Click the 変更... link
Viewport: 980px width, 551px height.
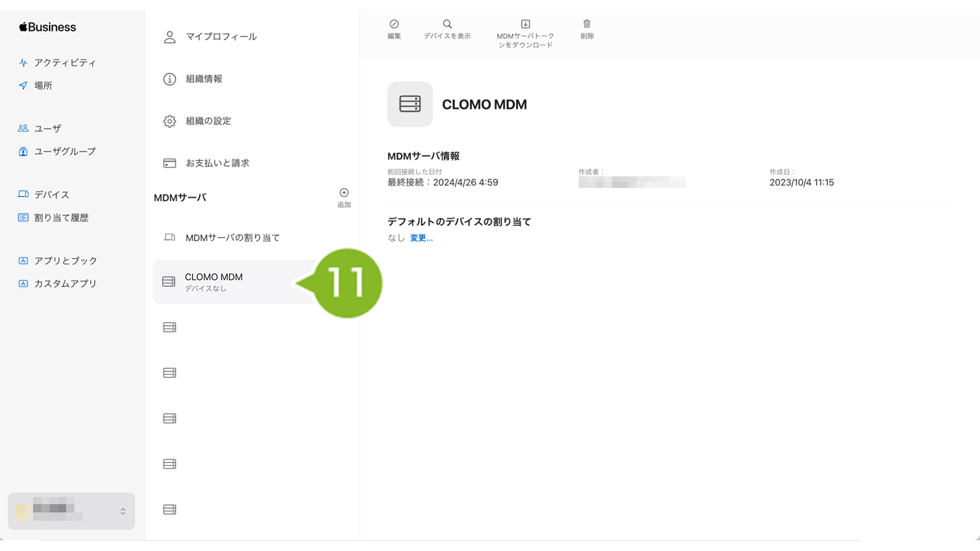pyautogui.click(x=421, y=238)
